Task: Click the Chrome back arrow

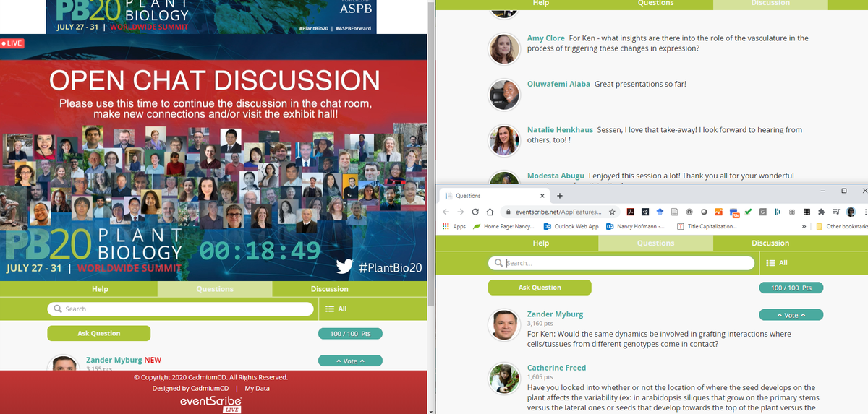Action: pyautogui.click(x=447, y=212)
